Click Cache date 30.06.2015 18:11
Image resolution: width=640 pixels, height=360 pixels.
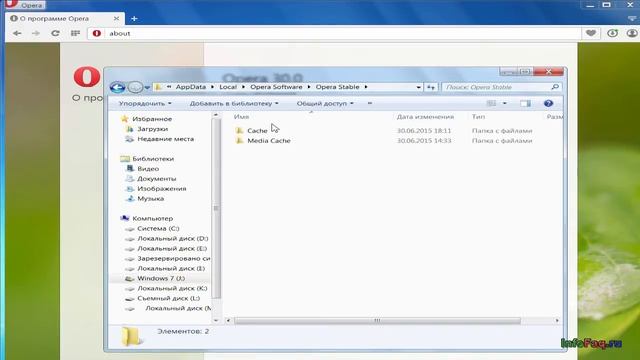point(424,131)
